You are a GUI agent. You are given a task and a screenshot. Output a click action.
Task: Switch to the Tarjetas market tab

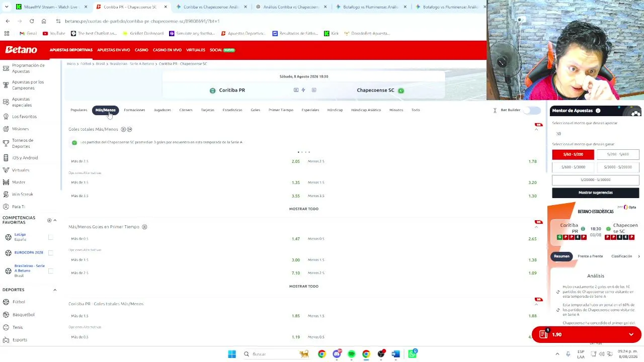click(x=207, y=110)
